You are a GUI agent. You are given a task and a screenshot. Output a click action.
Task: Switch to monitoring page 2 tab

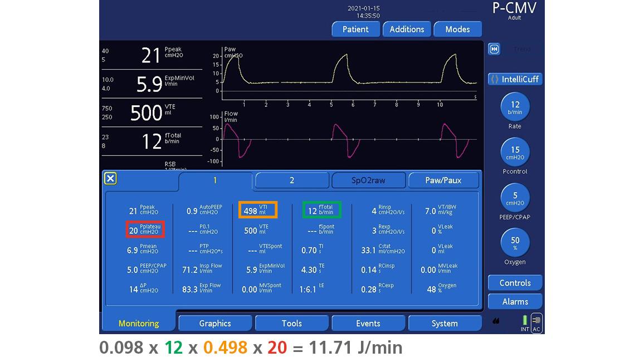(292, 180)
